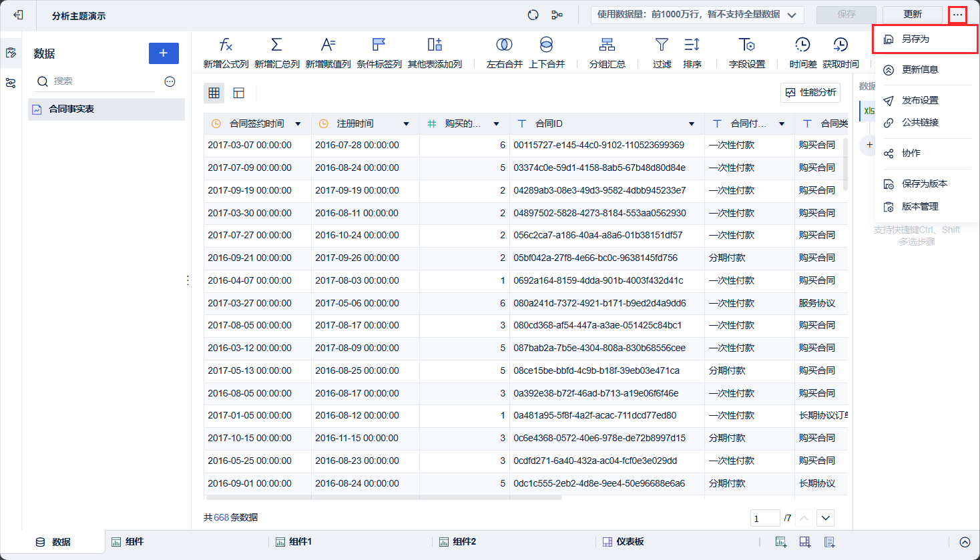Choose 协作 from the menu
Viewport: 980px width, 560px height.
pos(925,154)
